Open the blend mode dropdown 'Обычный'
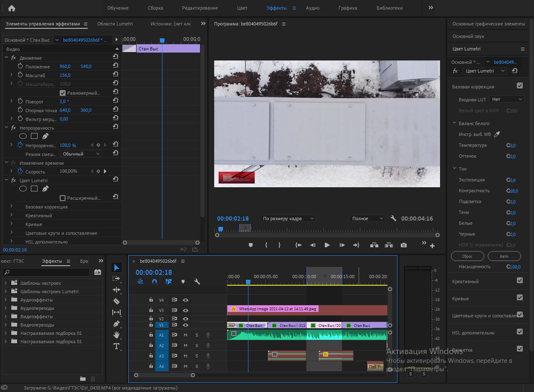 pos(81,154)
